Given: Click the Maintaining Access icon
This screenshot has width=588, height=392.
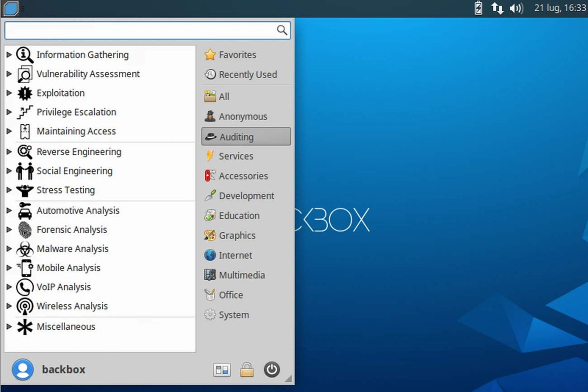Looking at the screenshot, I should [x=25, y=131].
